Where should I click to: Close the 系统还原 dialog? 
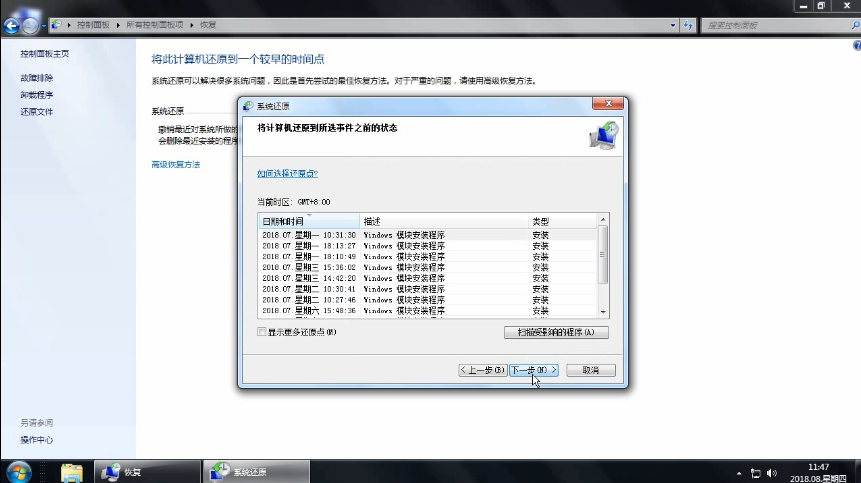pyautogui.click(x=608, y=103)
